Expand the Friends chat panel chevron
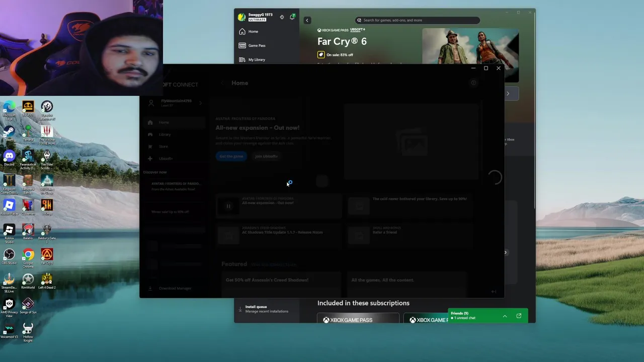The width and height of the screenshot is (644, 362). pos(505,316)
